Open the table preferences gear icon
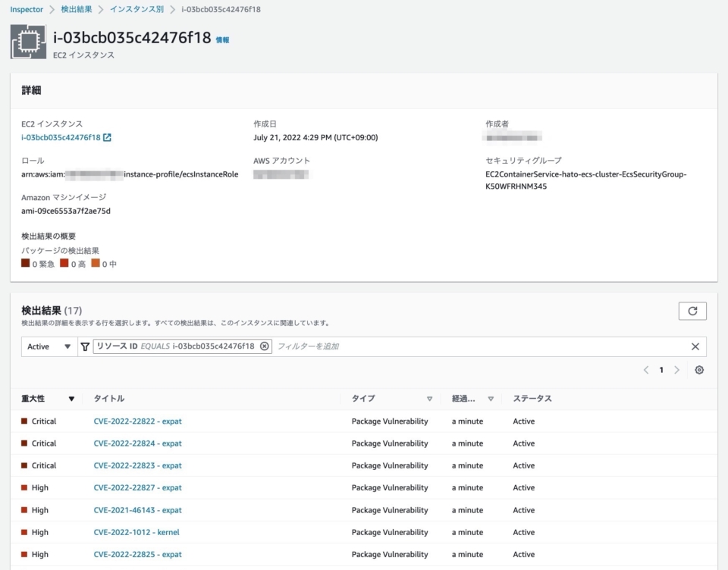This screenshot has width=728, height=570. coord(698,369)
